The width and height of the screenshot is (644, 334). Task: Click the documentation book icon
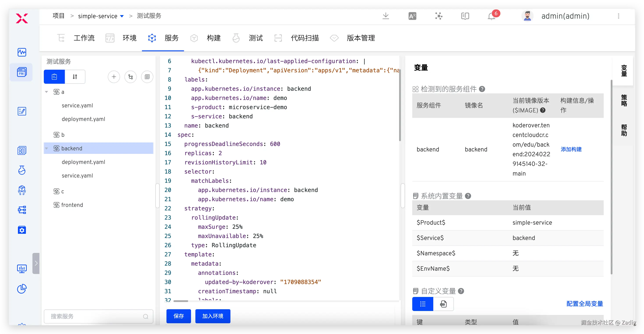pos(465,16)
